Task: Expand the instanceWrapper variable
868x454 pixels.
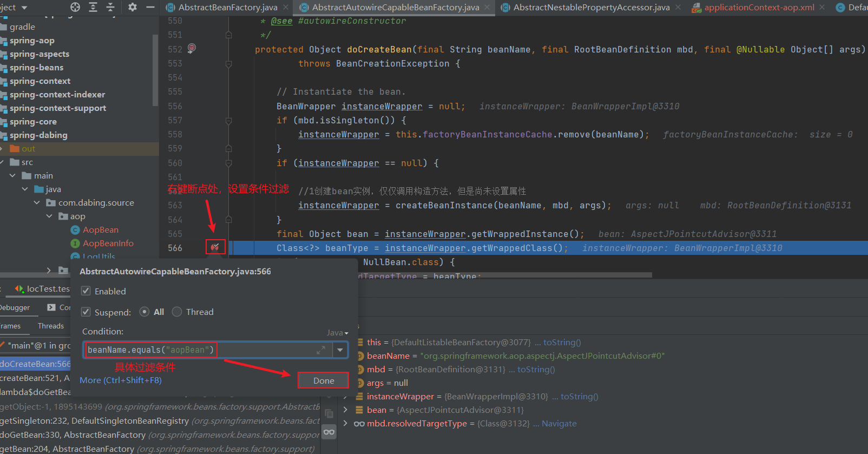Action: 345,397
